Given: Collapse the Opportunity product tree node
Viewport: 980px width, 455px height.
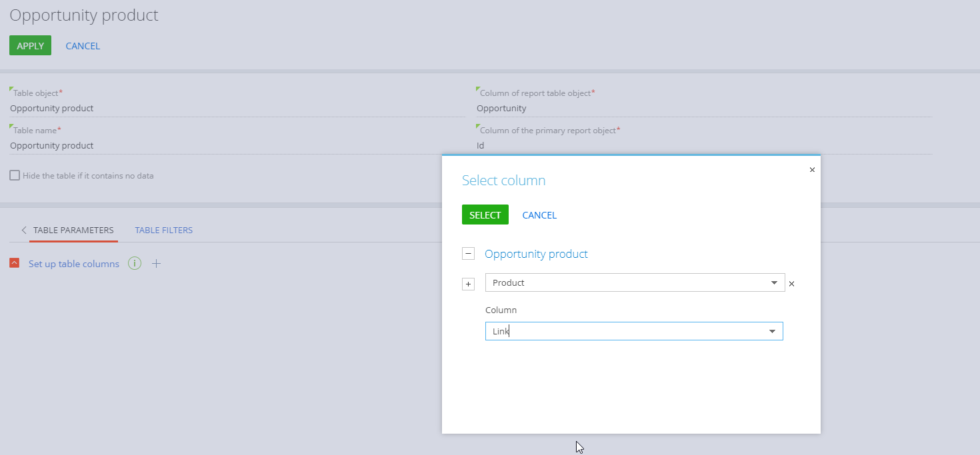Looking at the screenshot, I should pos(468,254).
